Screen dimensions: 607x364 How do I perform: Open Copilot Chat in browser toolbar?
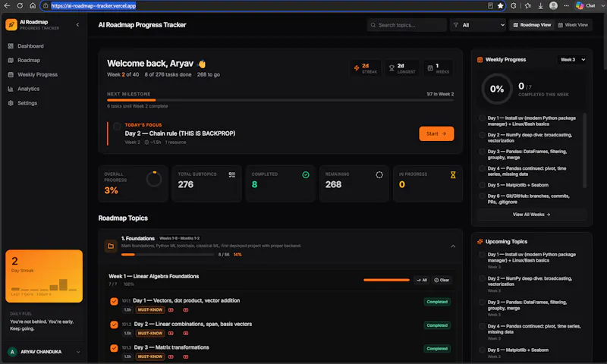tap(585, 6)
